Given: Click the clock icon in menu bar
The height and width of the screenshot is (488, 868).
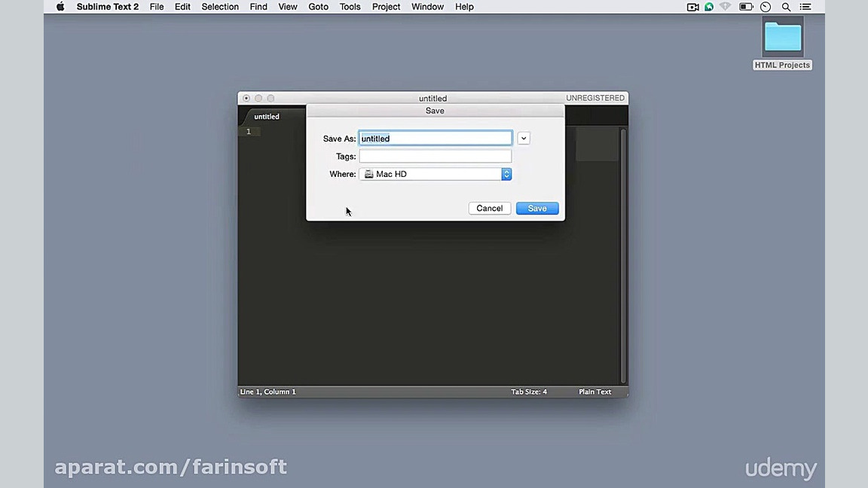Looking at the screenshot, I should point(766,7).
